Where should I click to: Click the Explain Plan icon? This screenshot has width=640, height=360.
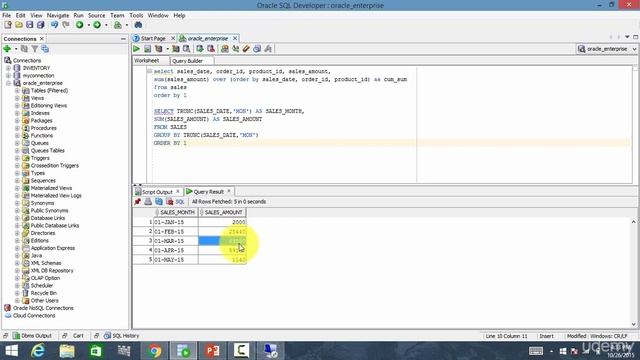[x=158, y=49]
